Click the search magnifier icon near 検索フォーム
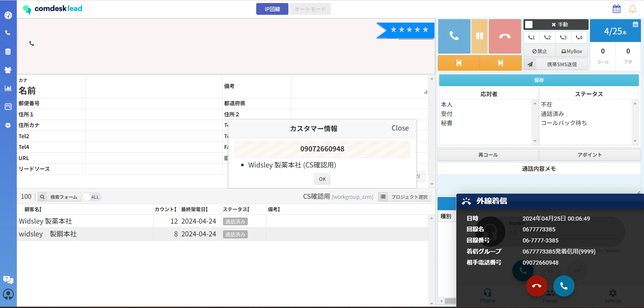 tap(42, 197)
